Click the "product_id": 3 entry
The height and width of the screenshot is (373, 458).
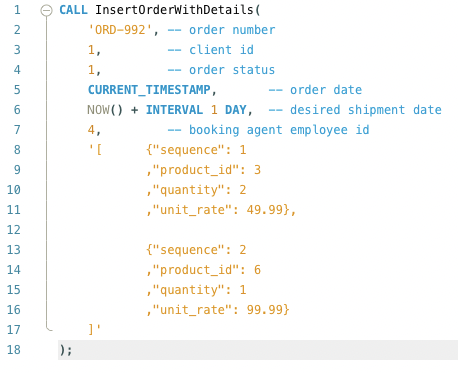point(207,170)
